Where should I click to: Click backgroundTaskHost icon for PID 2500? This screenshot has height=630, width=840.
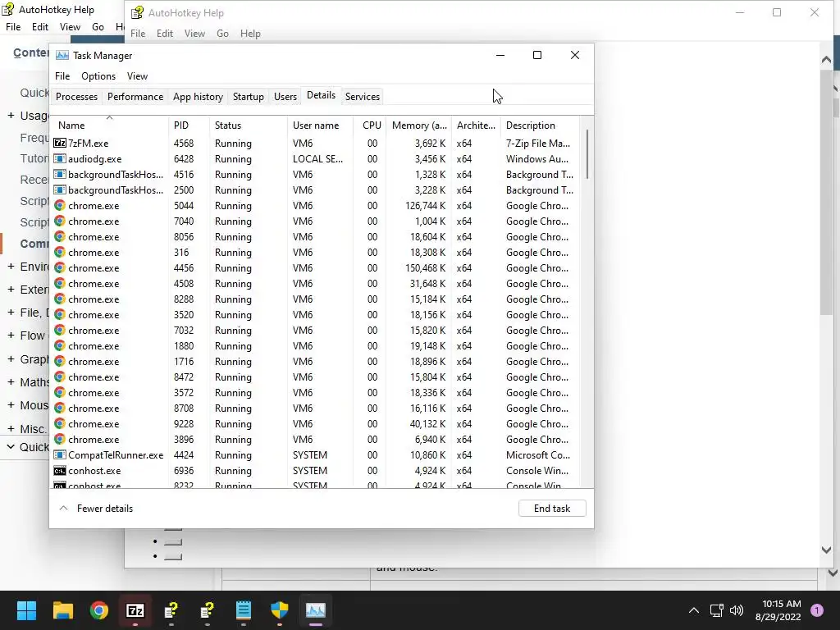[x=59, y=189]
